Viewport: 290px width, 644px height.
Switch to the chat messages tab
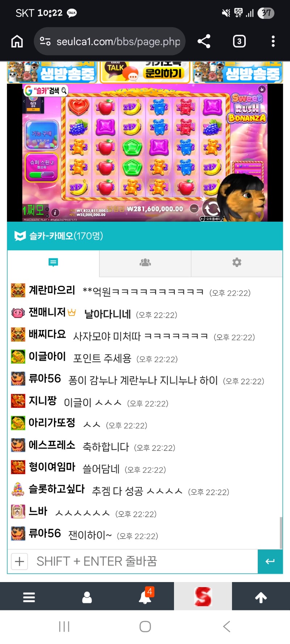(x=53, y=262)
